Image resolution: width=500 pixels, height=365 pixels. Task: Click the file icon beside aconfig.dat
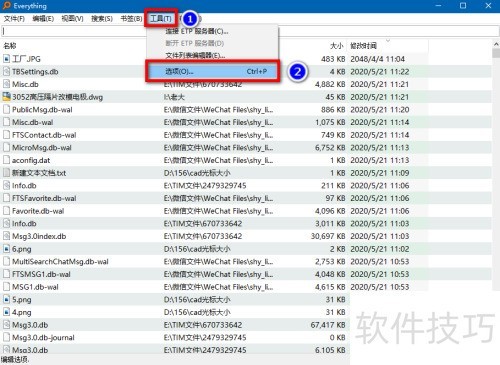coord(6,160)
